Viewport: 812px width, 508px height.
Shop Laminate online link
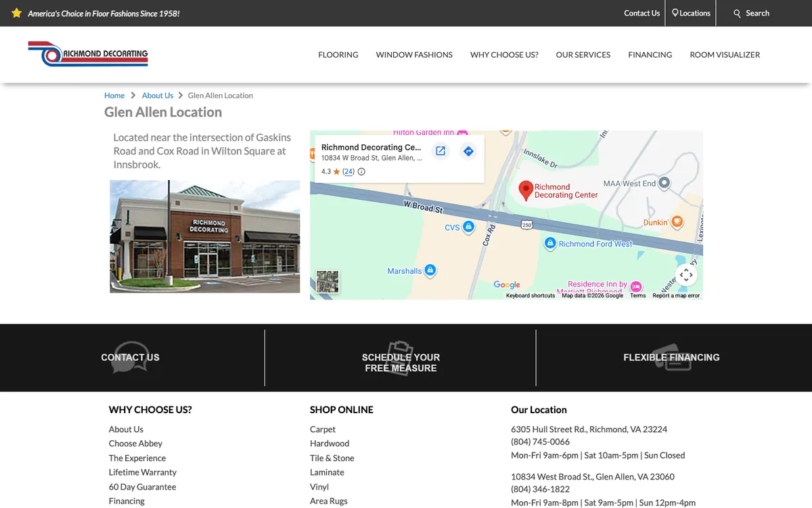point(327,472)
